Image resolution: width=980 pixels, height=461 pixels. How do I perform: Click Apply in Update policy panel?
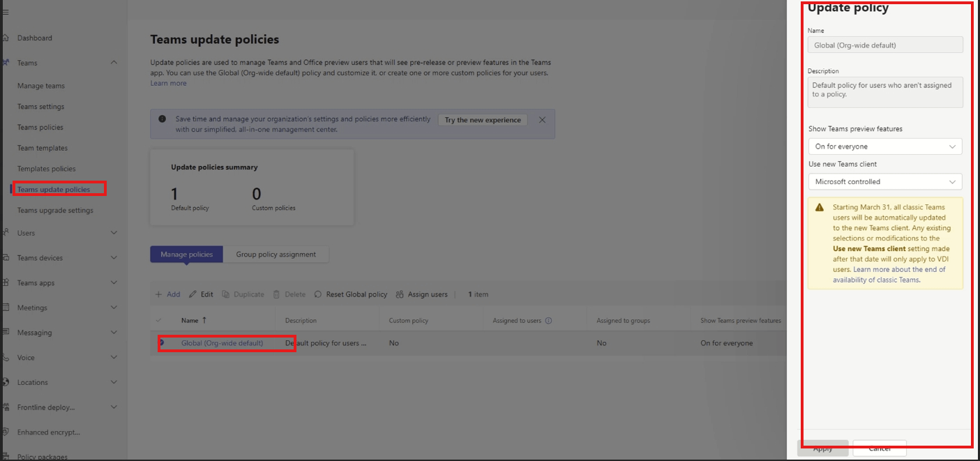click(823, 448)
